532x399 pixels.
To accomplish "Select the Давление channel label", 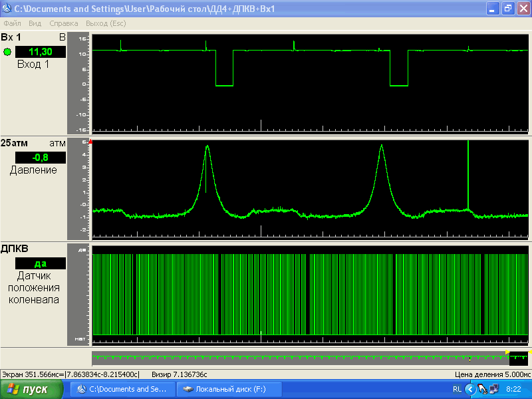I will tap(33, 170).
